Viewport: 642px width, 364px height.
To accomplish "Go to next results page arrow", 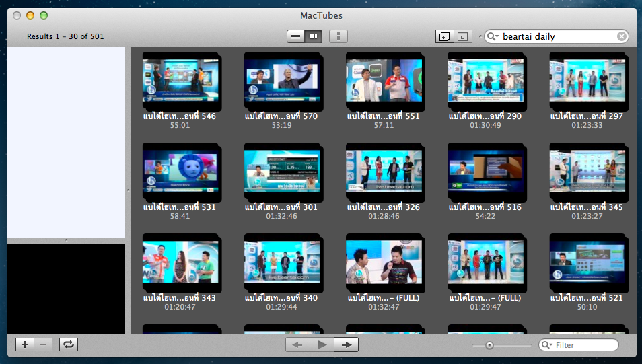I will click(347, 345).
